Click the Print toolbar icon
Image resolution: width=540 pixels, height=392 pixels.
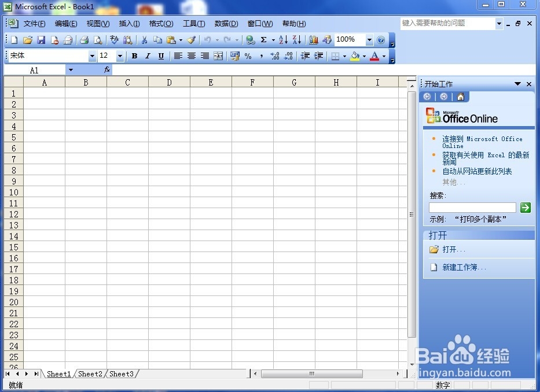pyautogui.click(x=84, y=40)
